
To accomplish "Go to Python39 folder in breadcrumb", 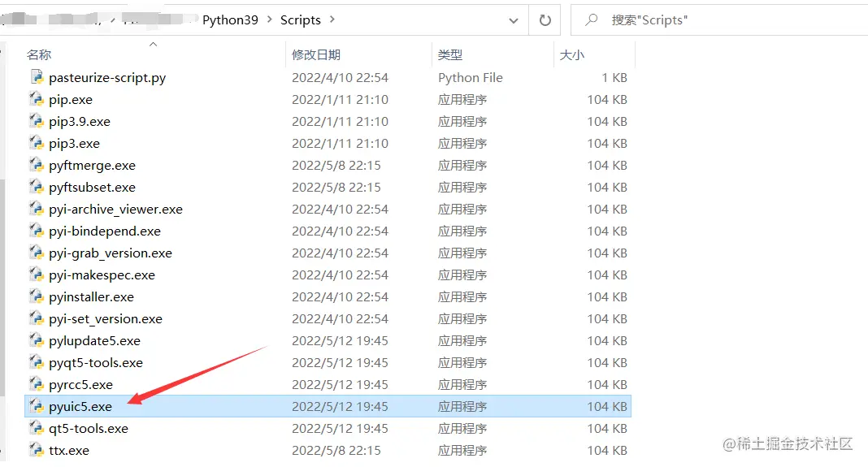I will [x=230, y=20].
